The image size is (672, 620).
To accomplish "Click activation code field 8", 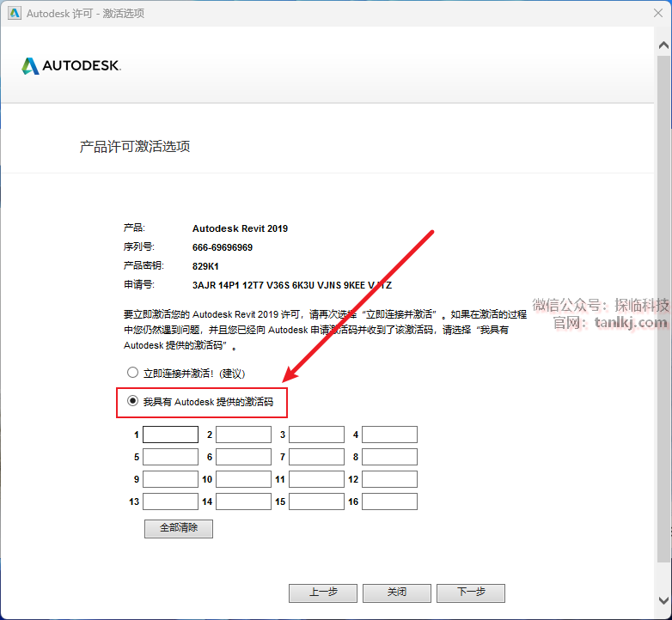I will pos(389,457).
